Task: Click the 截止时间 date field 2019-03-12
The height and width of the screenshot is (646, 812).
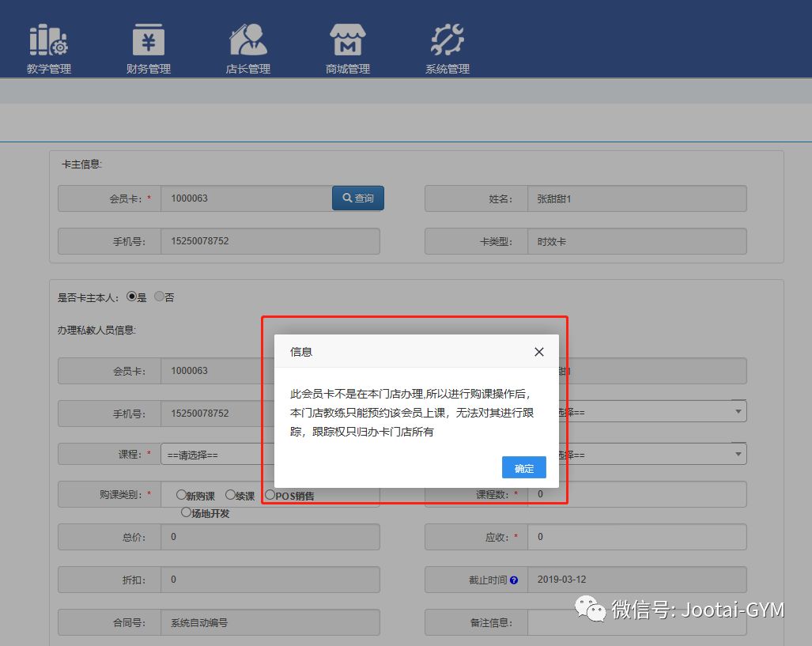Action: click(637, 580)
